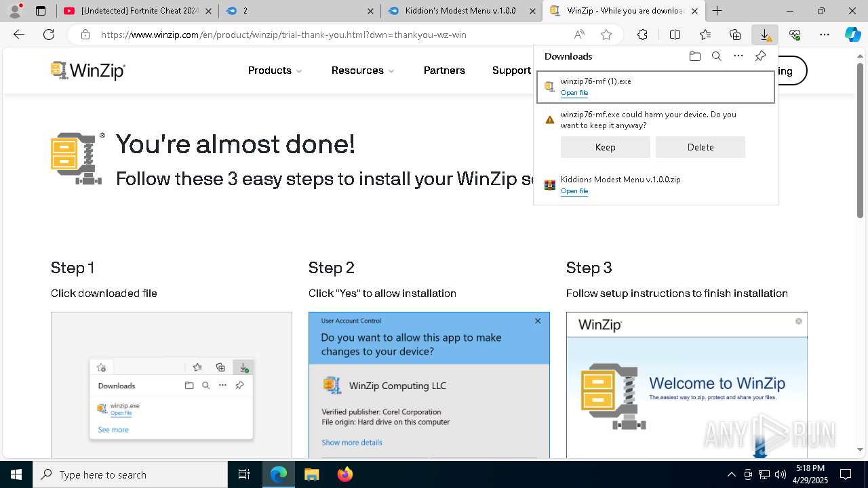The height and width of the screenshot is (488, 868).
Task: Launch Firefox from taskbar
Action: click(x=345, y=474)
